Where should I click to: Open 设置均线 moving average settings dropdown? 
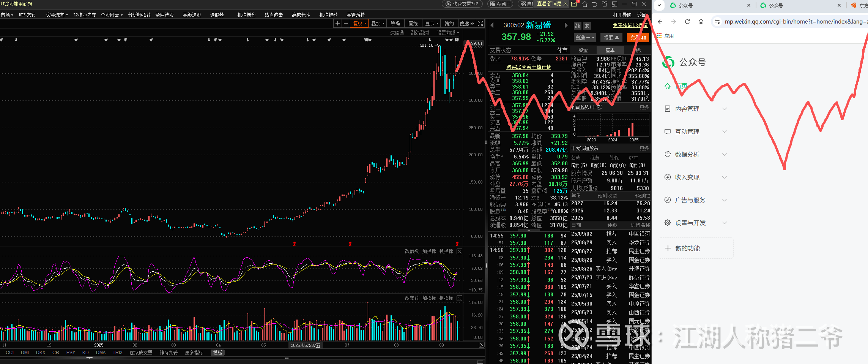(x=448, y=33)
